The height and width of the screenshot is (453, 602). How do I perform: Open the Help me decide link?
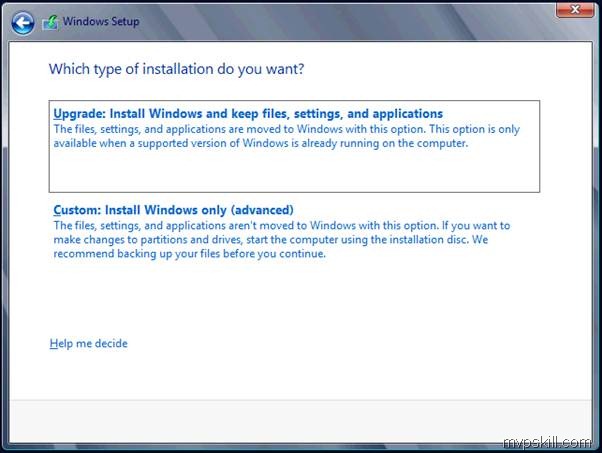coord(88,343)
